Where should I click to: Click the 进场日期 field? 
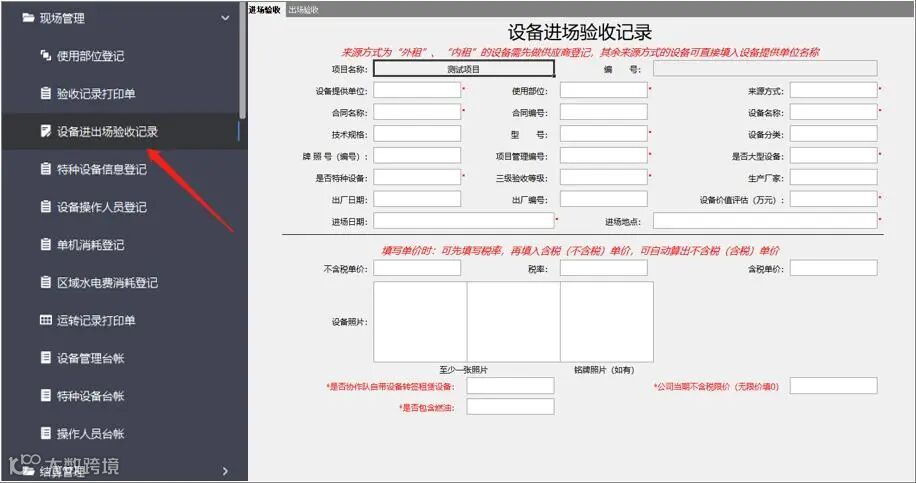464,221
